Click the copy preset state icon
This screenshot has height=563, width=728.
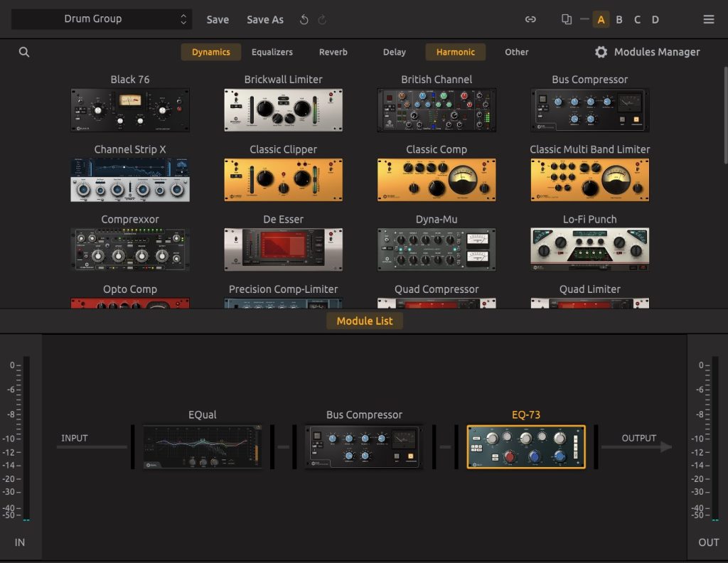pyautogui.click(x=567, y=20)
